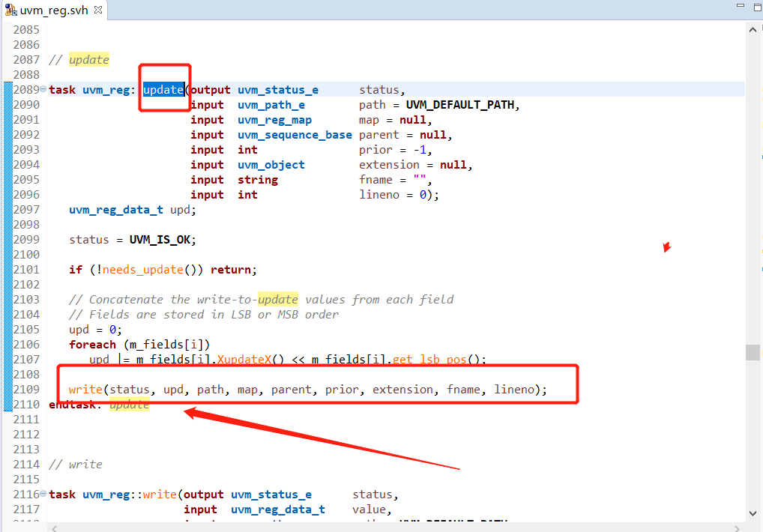Click the vertical scrollbar thumb
This screenshot has width=763, height=532.
[753, 353]
